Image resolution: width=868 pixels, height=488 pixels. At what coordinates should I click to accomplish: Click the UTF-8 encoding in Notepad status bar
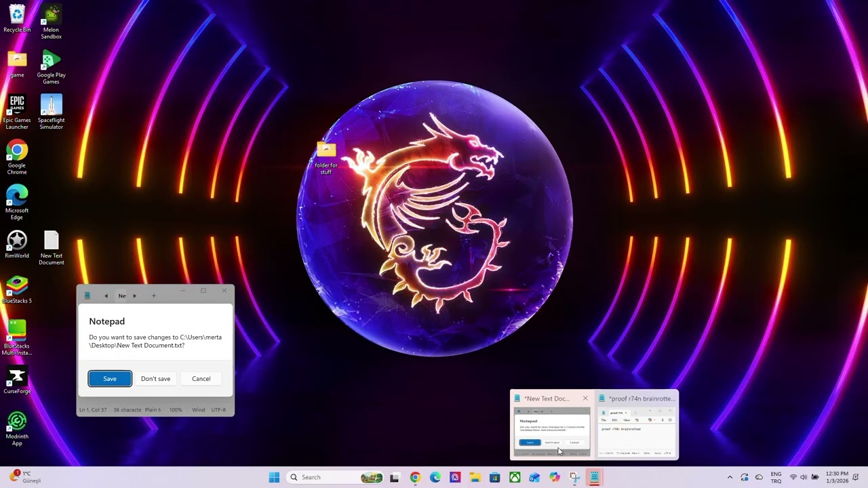218,410
